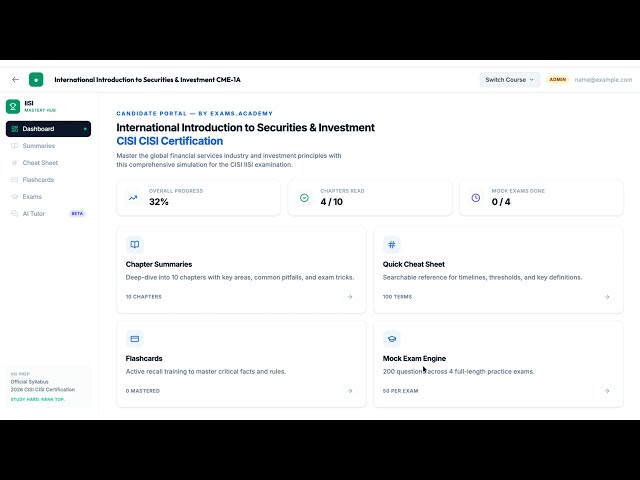The width and height of the screenshot is (640, 480).
Task: Click the 0 / 4 mock exams value
Action: click(501, 202)
